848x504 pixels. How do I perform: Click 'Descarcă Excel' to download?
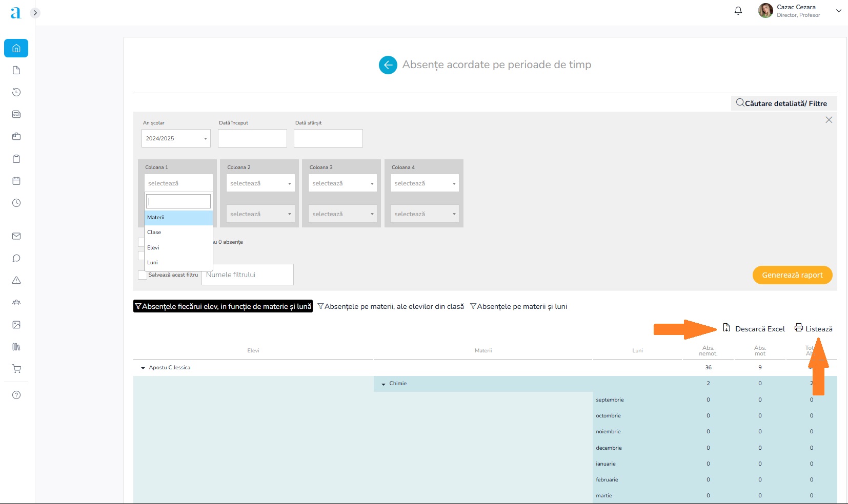(754, 329)
